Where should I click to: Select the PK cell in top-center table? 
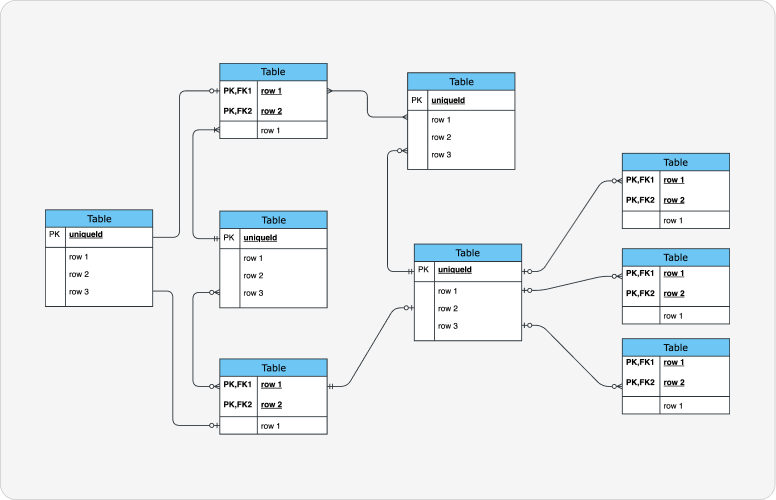(x=417, y=101)
